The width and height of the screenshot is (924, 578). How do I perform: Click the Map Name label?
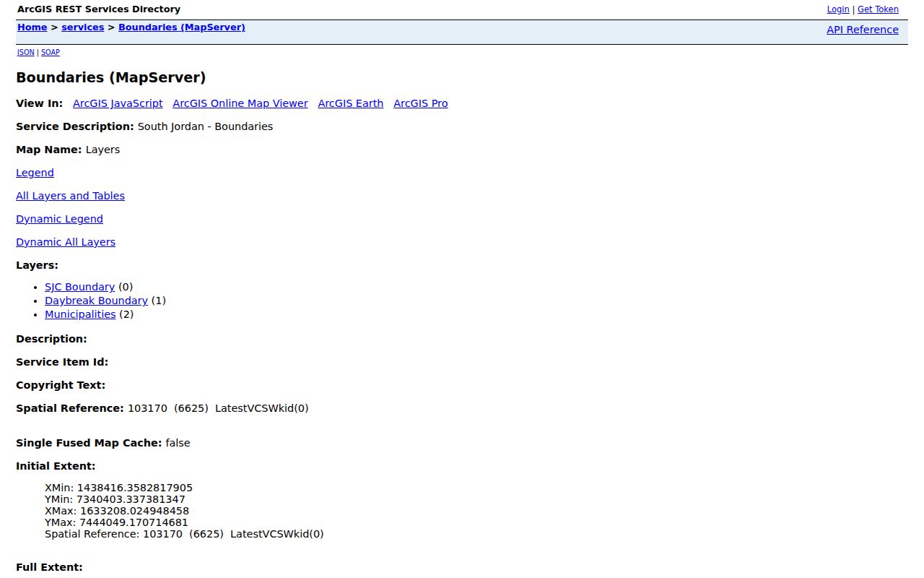coord(49,150)
